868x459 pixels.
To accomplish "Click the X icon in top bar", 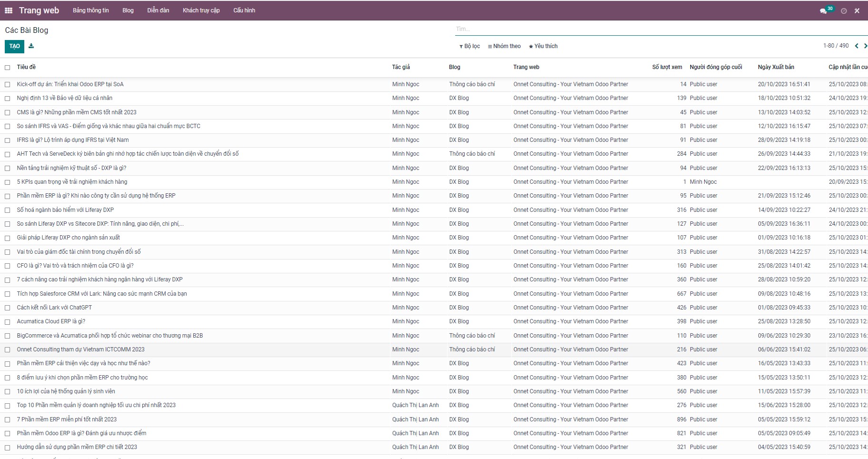I will (x=857, y=11).
